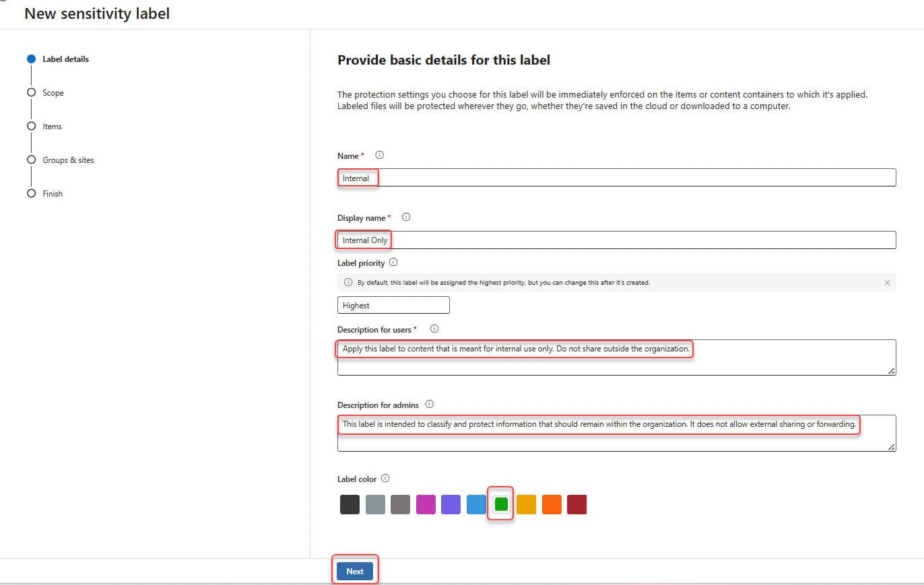The height and width of the screenshot is (585, 924).
Task: Click the Name input field
Action: [x=616, y=178]
